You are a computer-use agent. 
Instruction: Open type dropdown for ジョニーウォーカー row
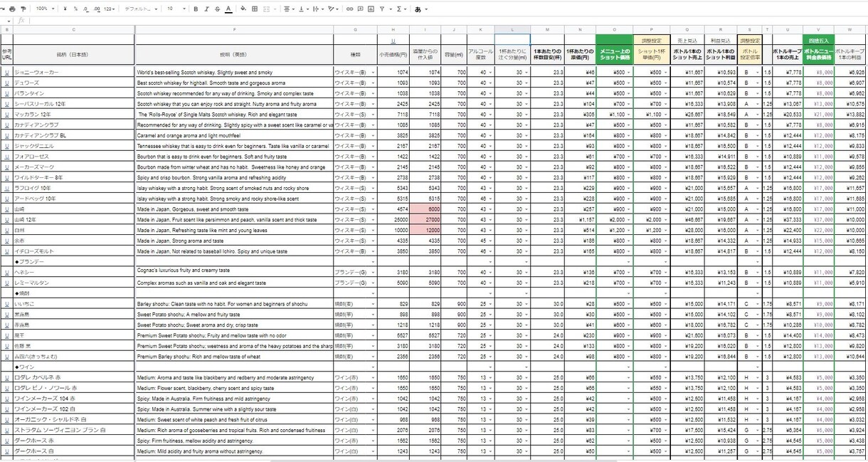(374, 72)
